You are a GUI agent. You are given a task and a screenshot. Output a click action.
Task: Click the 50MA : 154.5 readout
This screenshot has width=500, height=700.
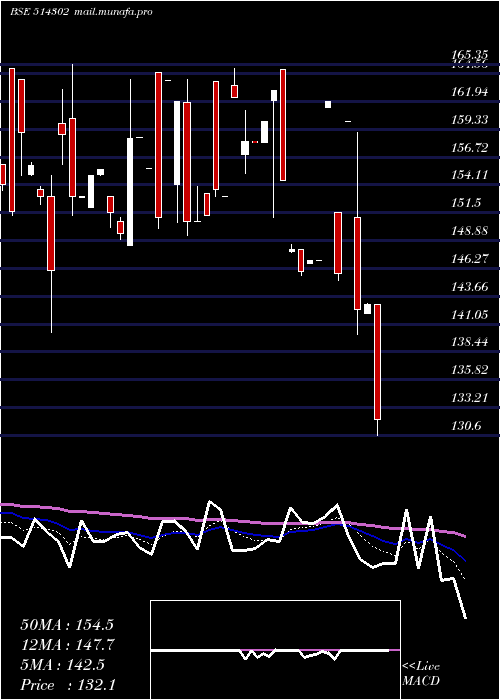67,625
